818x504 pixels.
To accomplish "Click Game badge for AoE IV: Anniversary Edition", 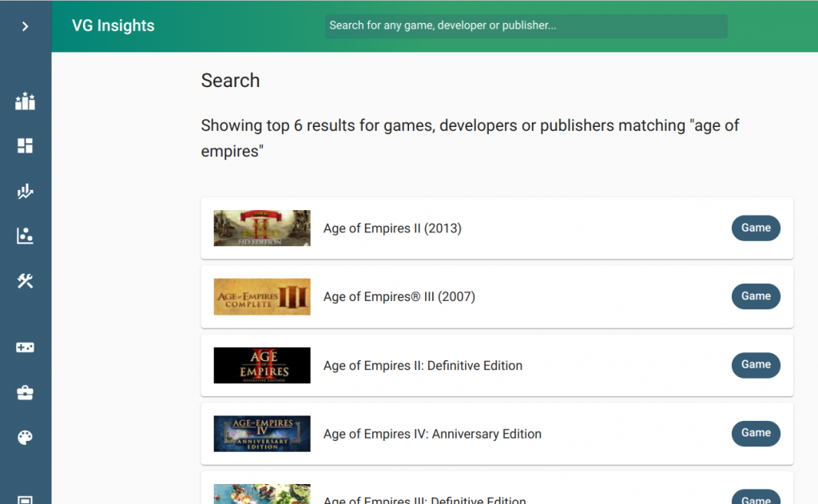I will tap(756, 433).
